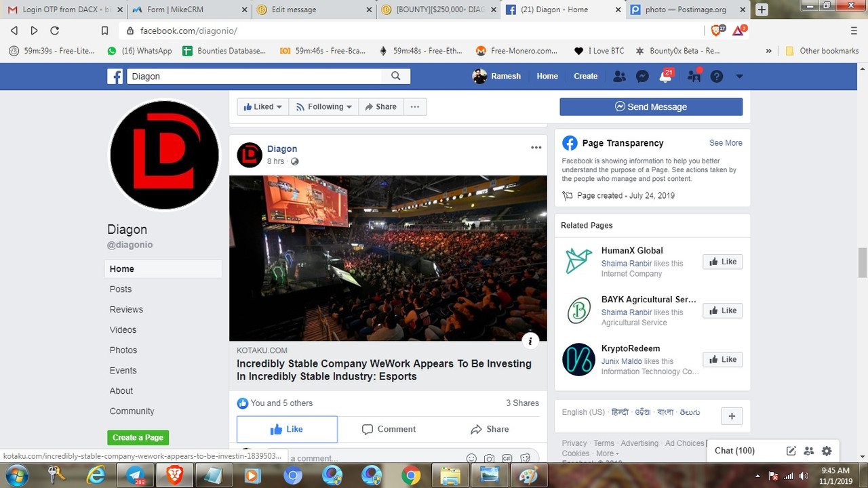This screenshot has height=488, width=868.
Task: Open Kotaku WeWork Esports article headline
Action: (384, 370)
